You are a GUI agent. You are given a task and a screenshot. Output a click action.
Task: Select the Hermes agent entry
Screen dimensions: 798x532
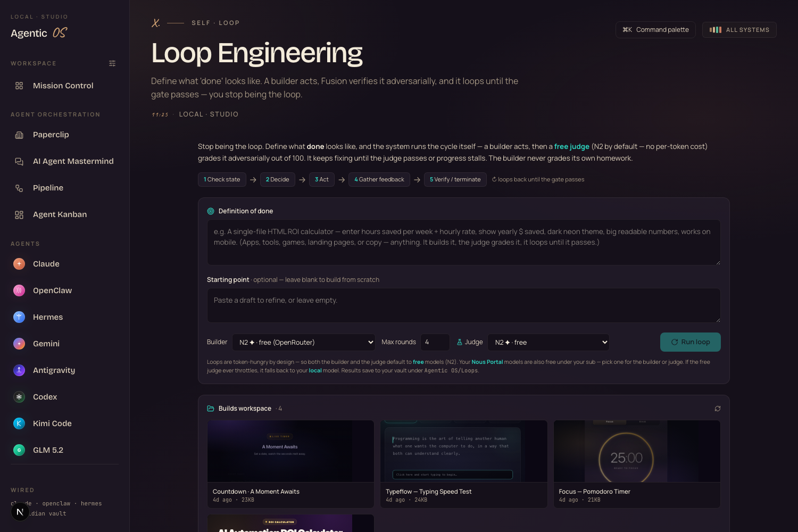pyautogui.click(x=64, y=317)
